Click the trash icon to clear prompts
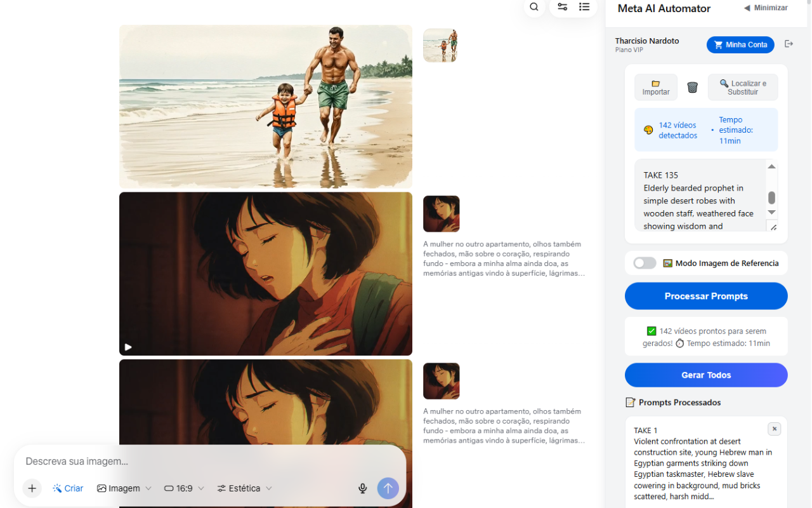This screenshot has height=508, width=812. 692,87
